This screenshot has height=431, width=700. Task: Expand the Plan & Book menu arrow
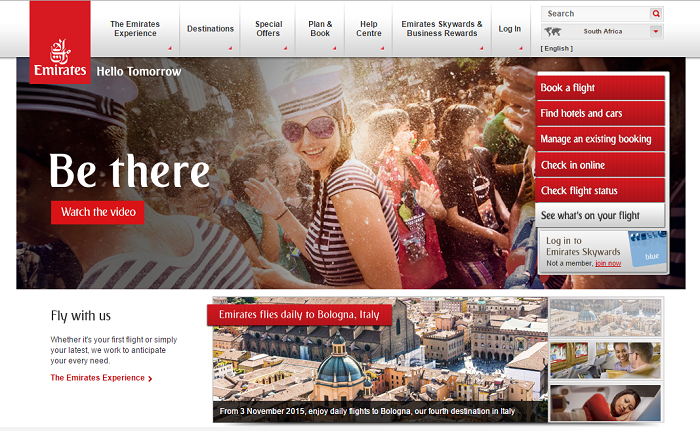[x=334, y=48]
